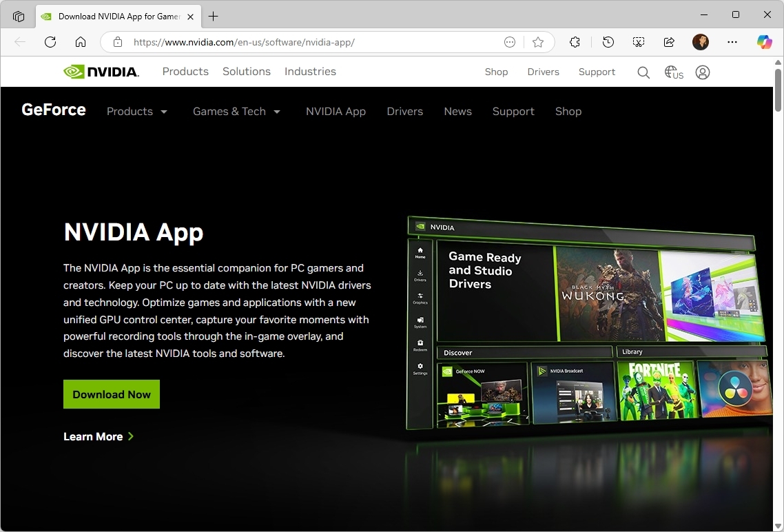Go to the browser Home icon
Image resolution: width=784 pixels, height=532 pixels.
coord(81,42)
